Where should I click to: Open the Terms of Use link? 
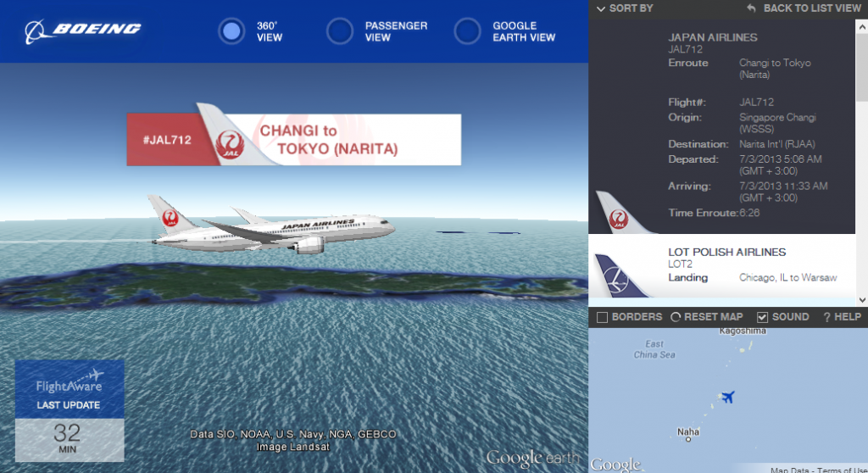click(843, 470)
